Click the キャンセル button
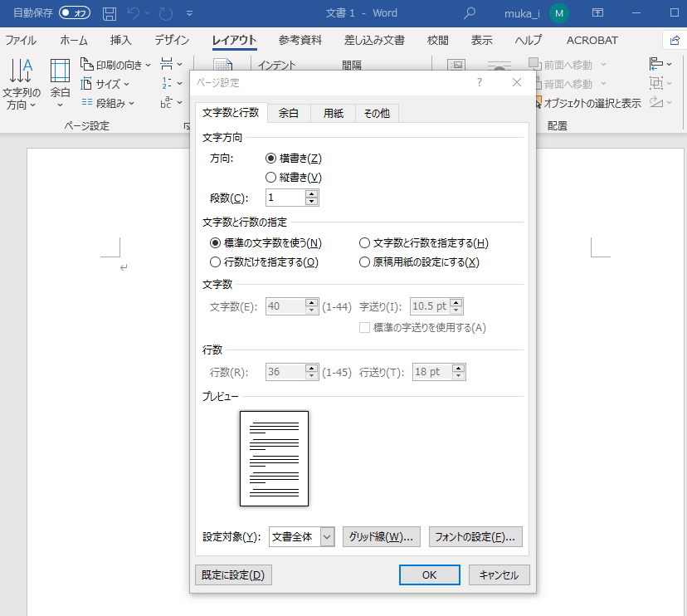The width and height of the screenshot is (687, 616). [x=499, y=574]
